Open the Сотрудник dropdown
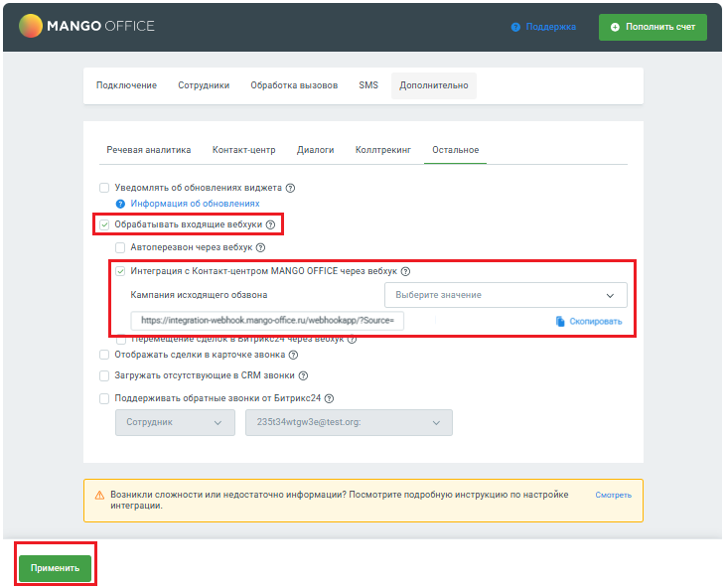Screen dimensions: 725x588 point(175,422)
